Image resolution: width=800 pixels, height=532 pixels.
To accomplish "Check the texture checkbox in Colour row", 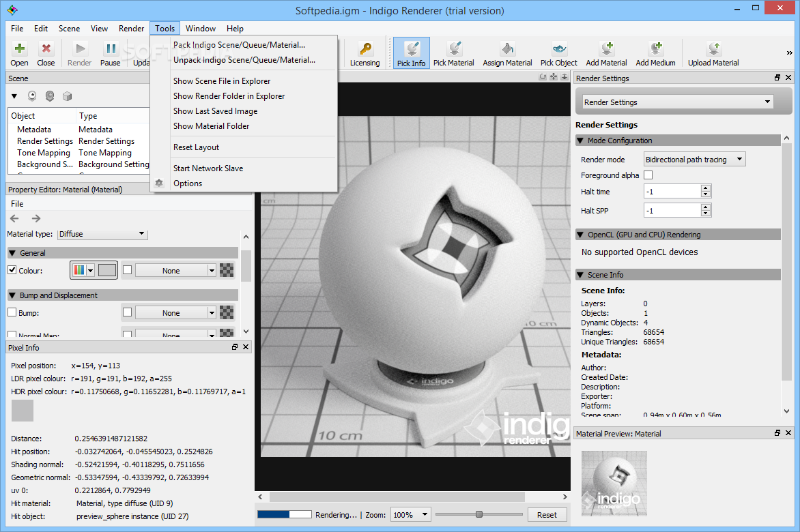I will (128, 270).
